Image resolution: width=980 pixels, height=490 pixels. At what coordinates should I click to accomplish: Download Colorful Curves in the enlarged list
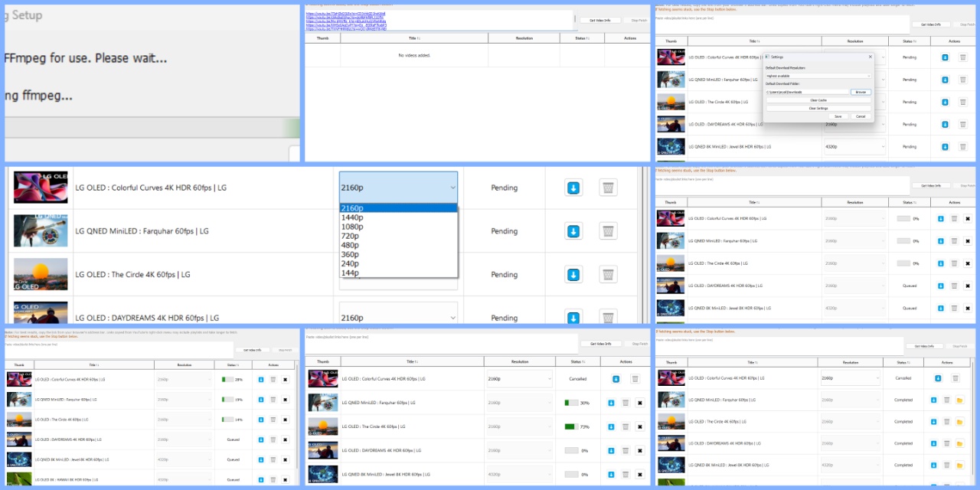coord(573,188)
